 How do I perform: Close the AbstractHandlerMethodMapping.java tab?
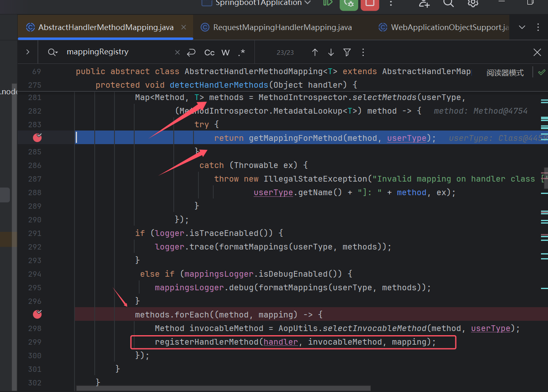tap(184, 27)
